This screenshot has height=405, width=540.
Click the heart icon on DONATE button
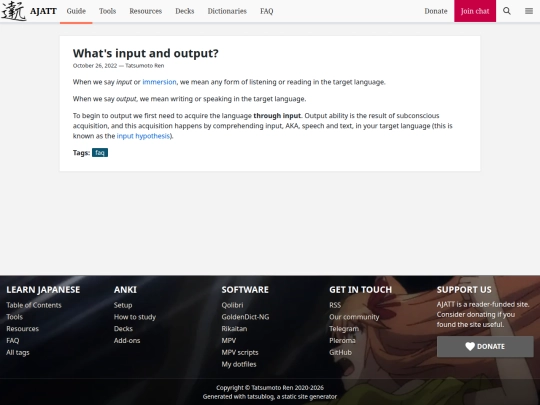click(x=470, y=346)
